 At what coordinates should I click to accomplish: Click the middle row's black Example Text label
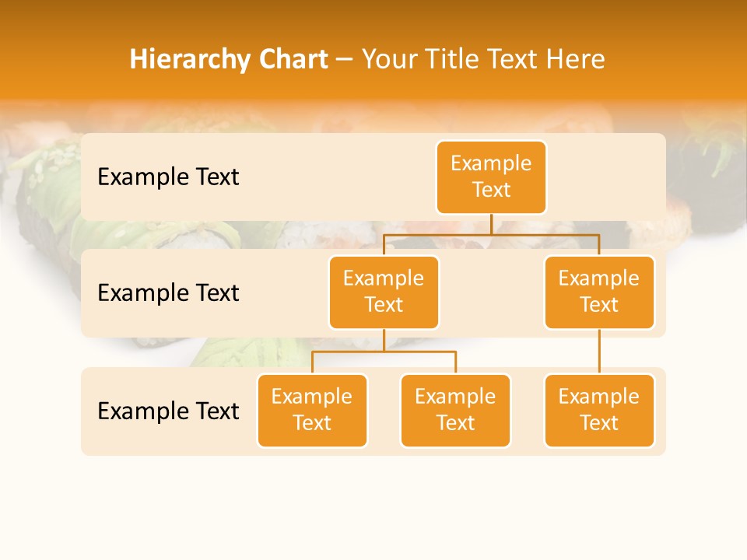168,293
